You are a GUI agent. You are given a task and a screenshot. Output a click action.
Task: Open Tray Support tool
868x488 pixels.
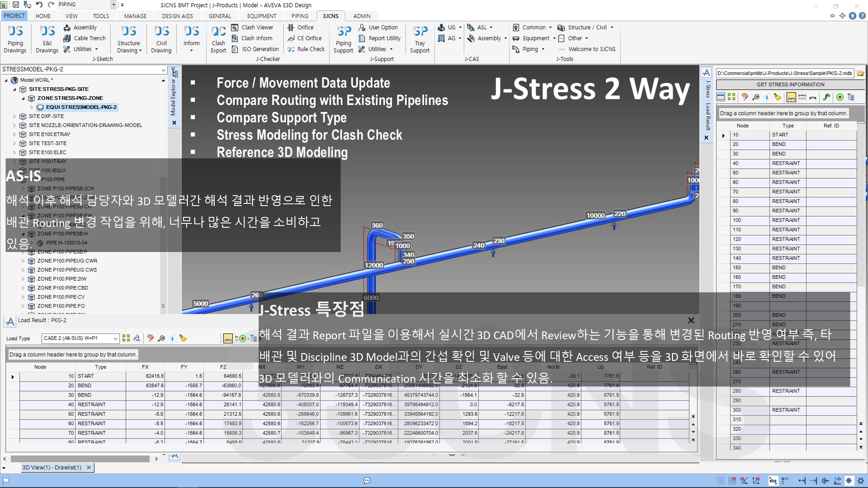click(420, 39)
